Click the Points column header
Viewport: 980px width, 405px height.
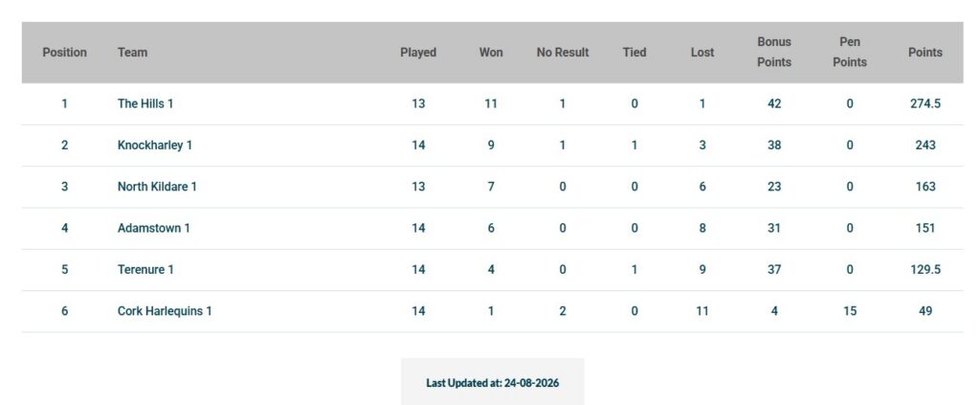pyautogui.click(x=925, y=53)
